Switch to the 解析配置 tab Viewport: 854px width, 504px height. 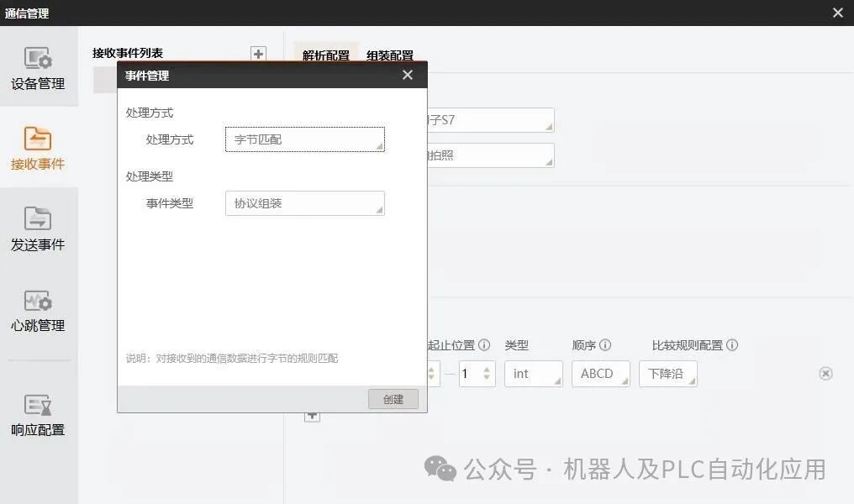(325, 55)
